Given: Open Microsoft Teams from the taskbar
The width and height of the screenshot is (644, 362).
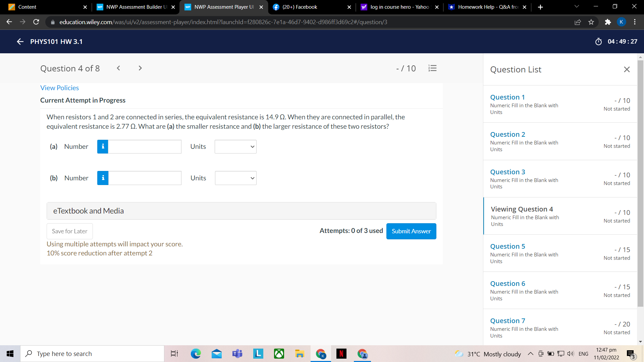Looking at the screenshot, I should (237, 354).
